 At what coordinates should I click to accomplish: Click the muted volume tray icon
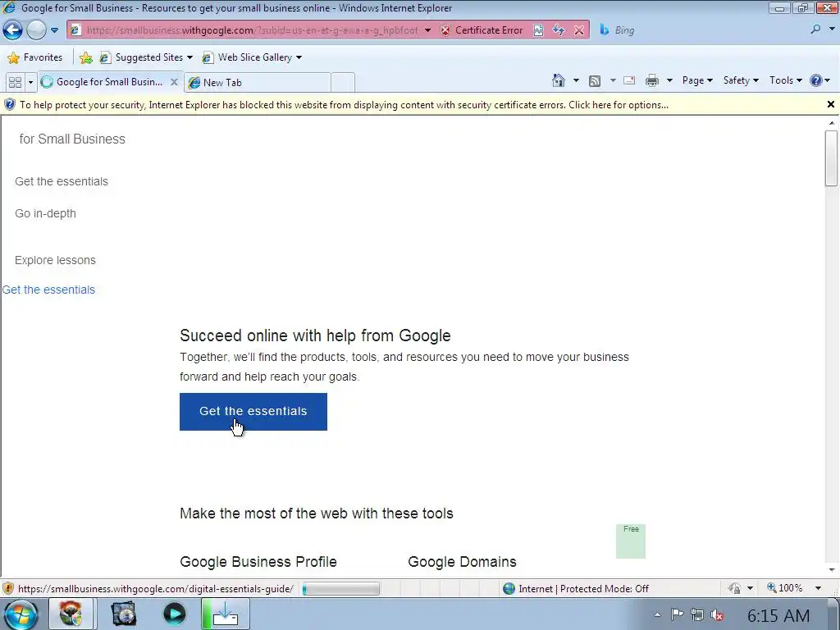click(717, 615)
